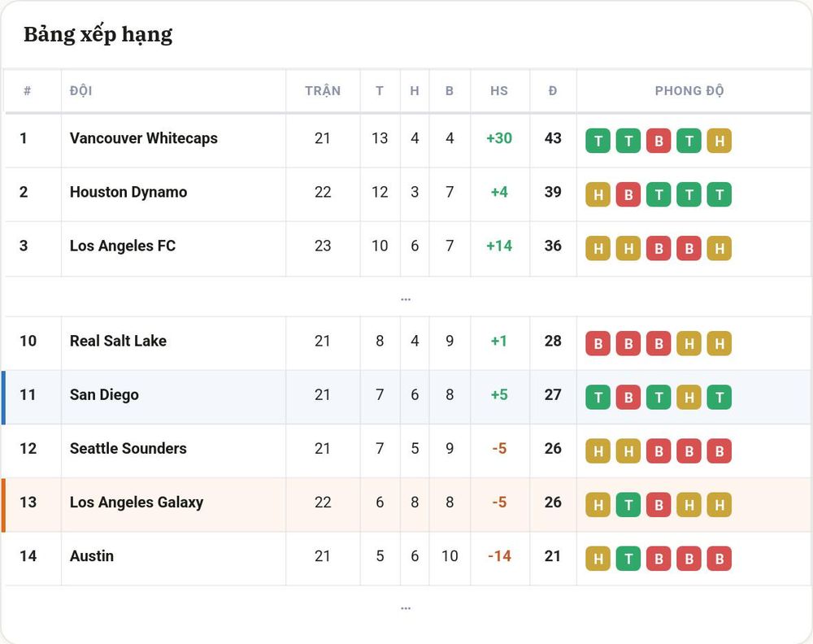Click Houston Dynamo's first yellow H badge
The image size is (813, 644).
598,194
